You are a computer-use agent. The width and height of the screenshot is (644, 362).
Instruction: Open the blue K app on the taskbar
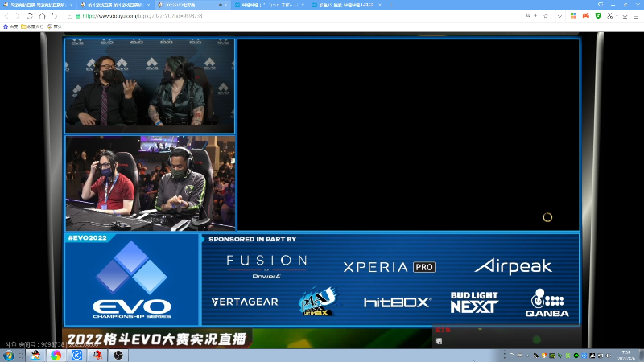76,356
